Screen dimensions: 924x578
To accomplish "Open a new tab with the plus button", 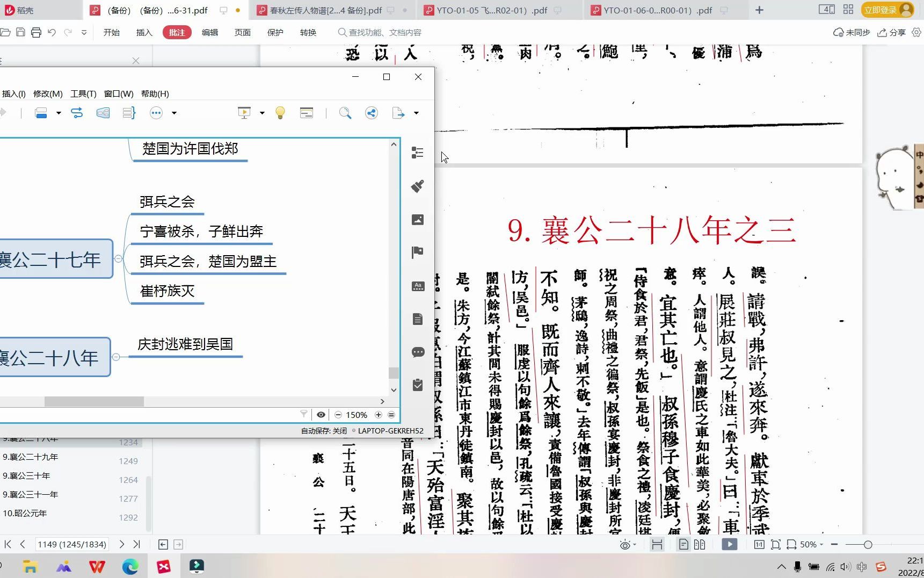I will 759,10.
